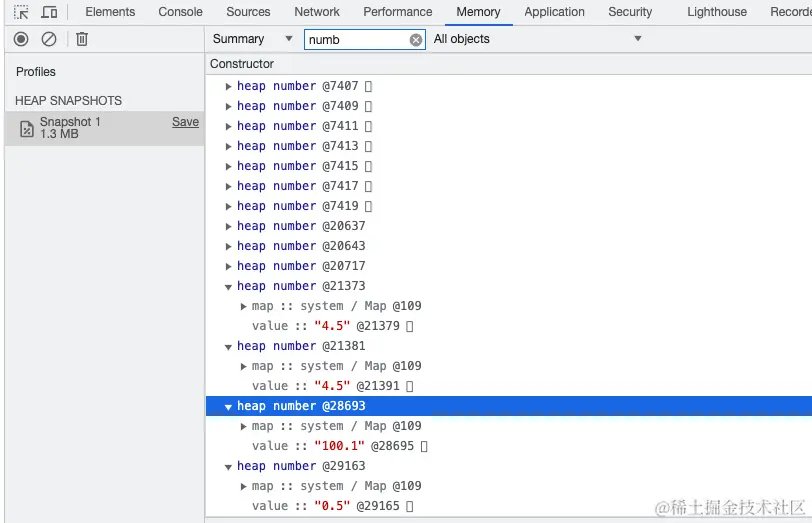The height and width of the screenshot is (523, 812).
Task: Expand map :: system / Map under @29163
Action: 243,487
